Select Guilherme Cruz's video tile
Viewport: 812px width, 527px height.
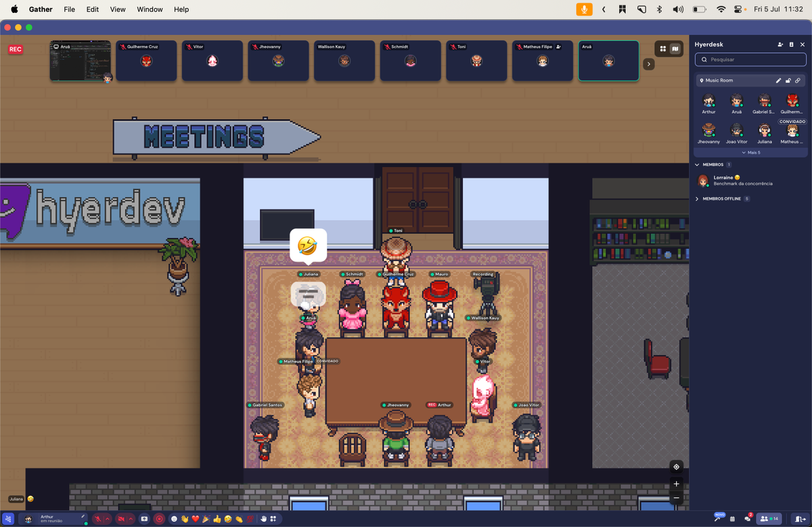(146, 61)
